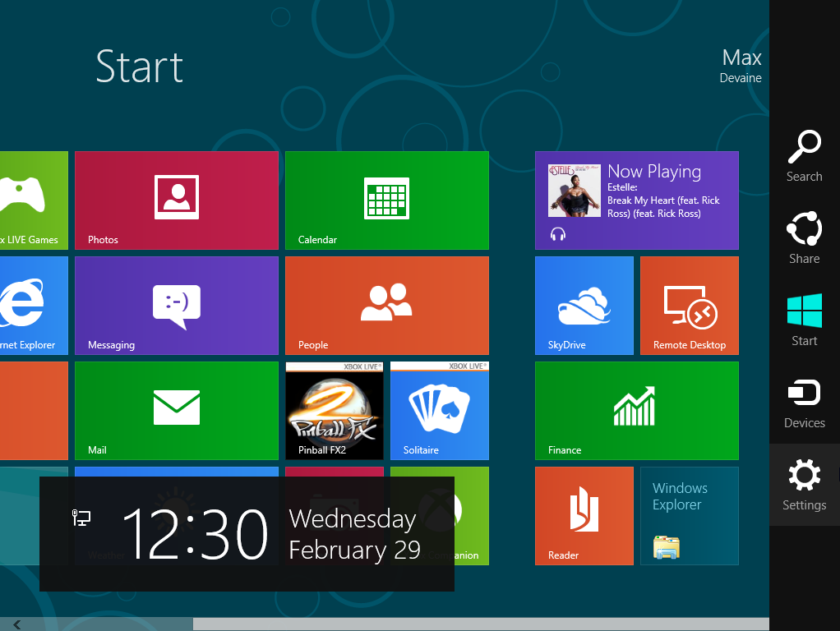Open the Xbox LIVE Games tile
The height and width of the screenshot is (631, 840).
[34, 200]
